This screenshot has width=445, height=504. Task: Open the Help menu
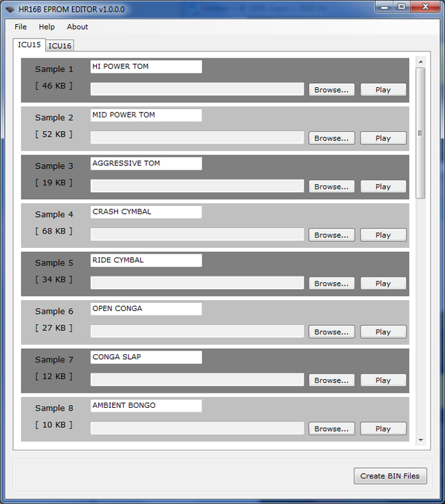click(x=47, y=27)
